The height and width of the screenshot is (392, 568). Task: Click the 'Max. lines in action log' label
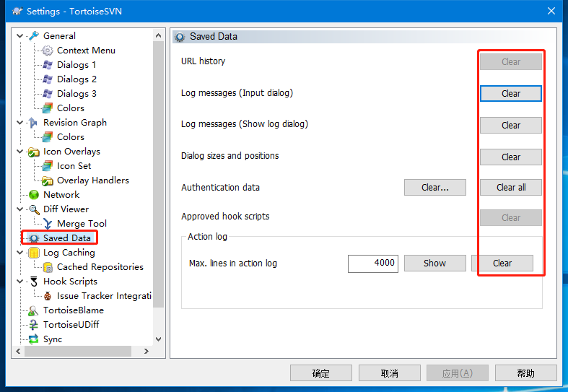[233, 263]
